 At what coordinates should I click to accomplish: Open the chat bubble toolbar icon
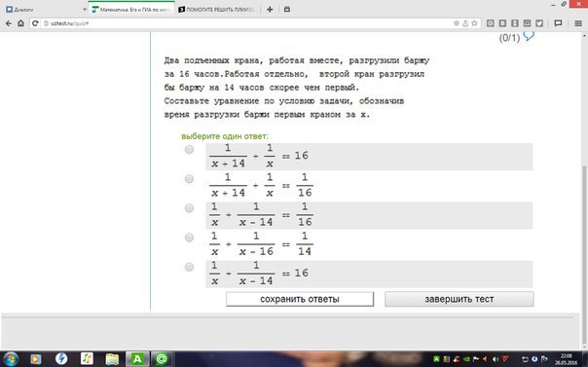click(x=558, y=23)
